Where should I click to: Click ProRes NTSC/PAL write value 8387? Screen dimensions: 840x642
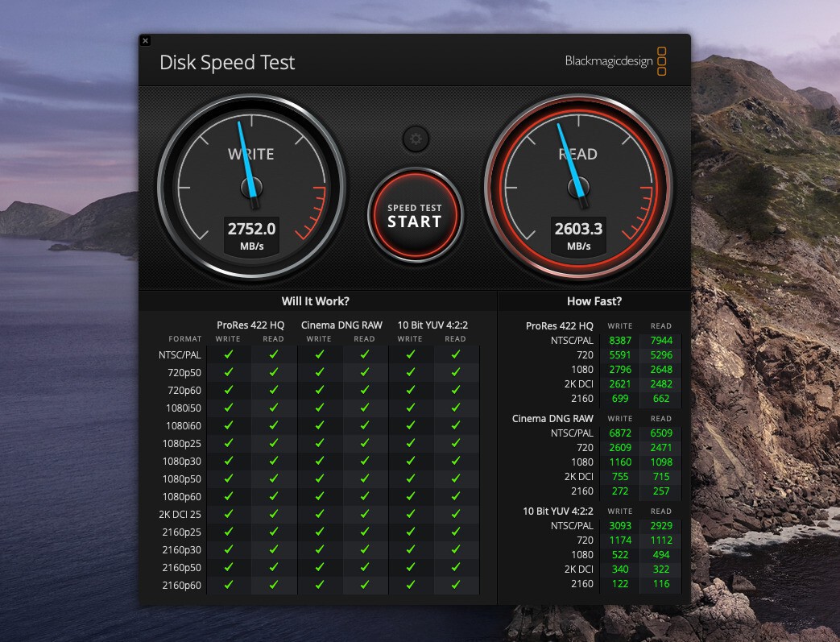620,340
